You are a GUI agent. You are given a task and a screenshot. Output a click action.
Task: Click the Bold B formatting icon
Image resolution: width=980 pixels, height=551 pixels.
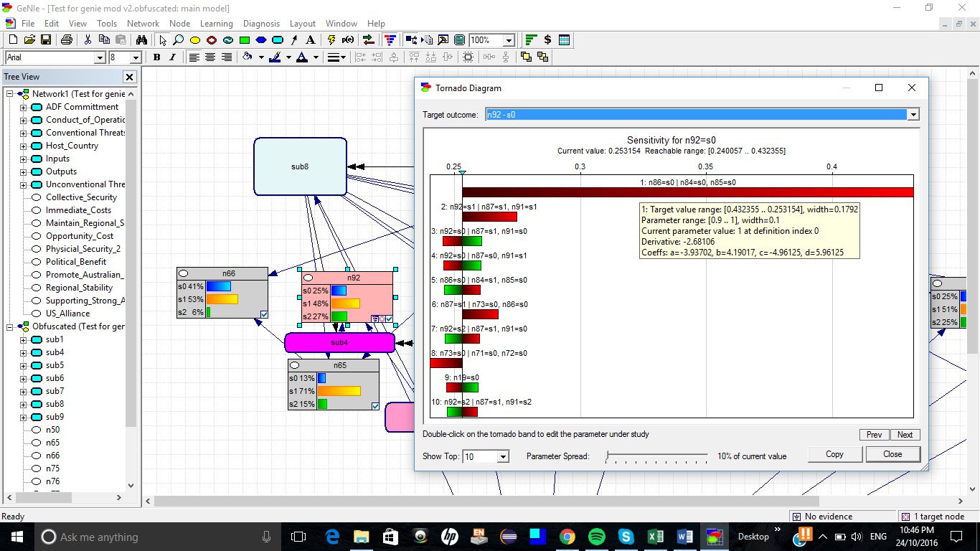point(156,57)
